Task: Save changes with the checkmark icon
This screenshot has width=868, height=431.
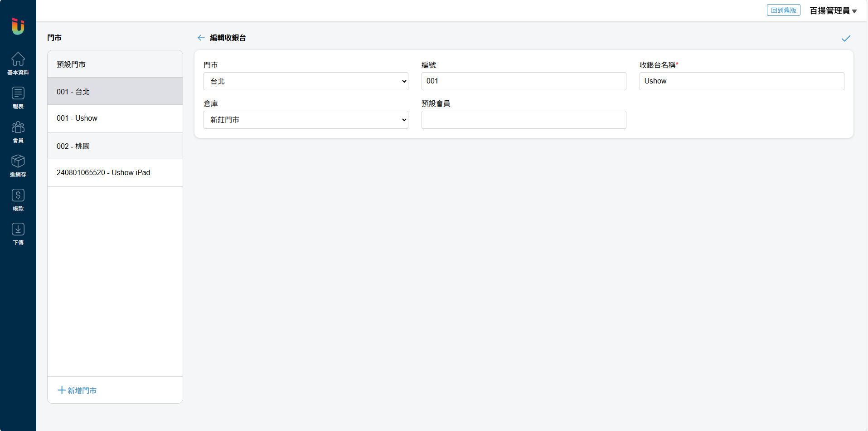Action: coord(846,39)
